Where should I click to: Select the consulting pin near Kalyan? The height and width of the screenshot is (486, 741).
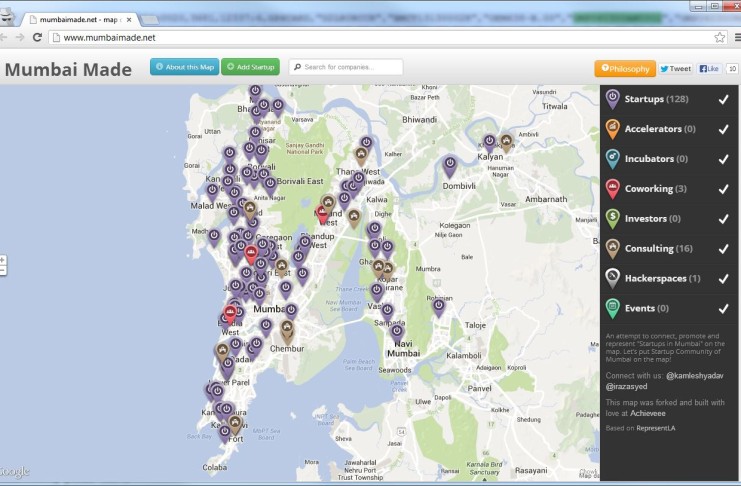coord(506,142)
